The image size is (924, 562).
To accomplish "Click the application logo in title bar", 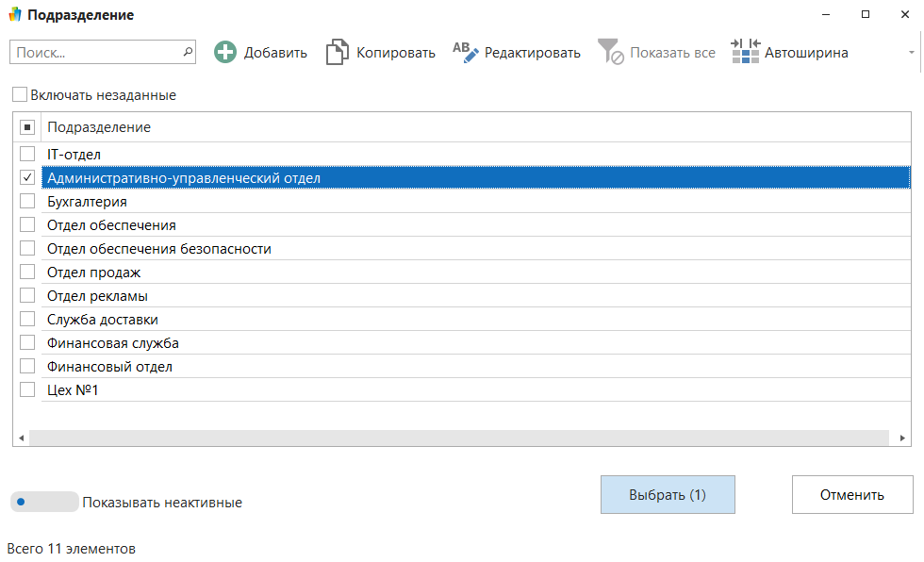I will [14, 15].
